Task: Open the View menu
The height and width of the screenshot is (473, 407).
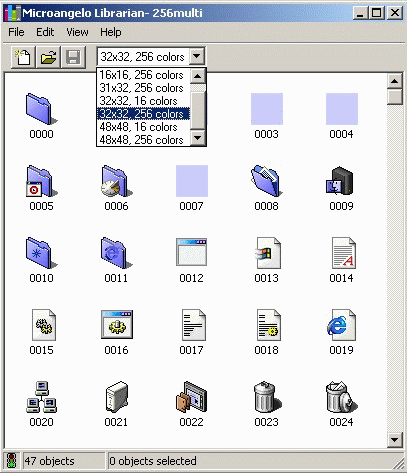Action: click(x=77, y=32)
